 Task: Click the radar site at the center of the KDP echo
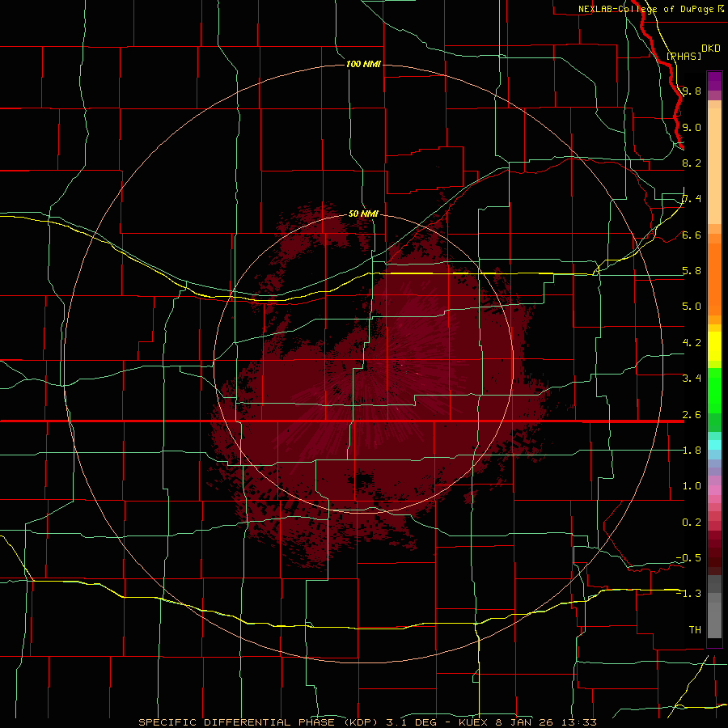coord(363,363)
